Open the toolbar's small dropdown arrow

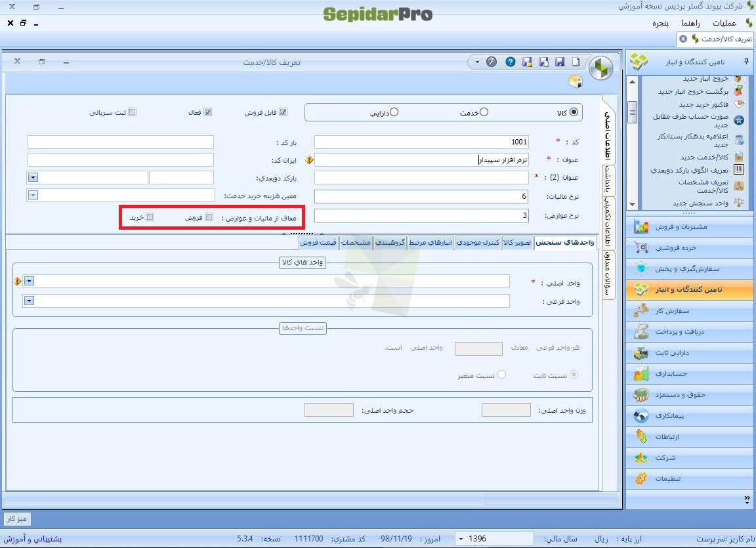pos(477,62)
